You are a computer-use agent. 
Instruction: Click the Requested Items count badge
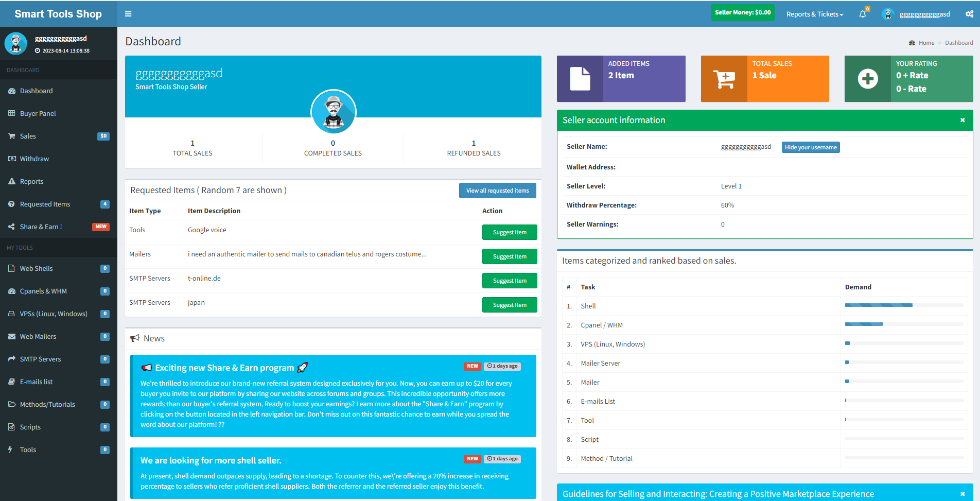[105, 204]
